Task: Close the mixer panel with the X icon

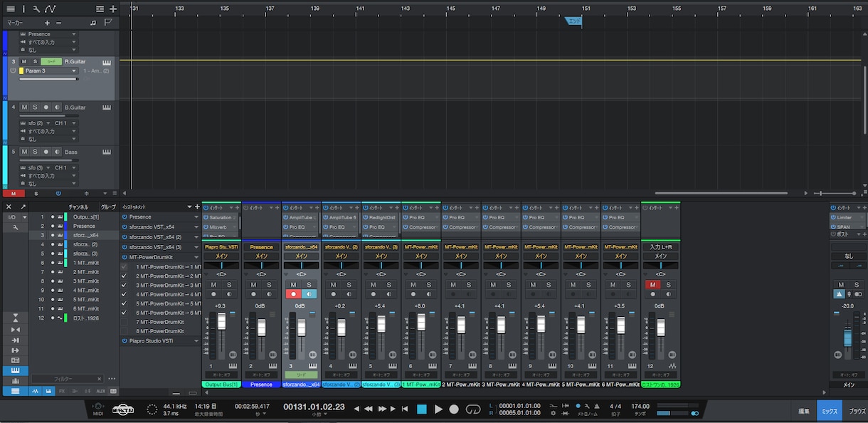Action: pos(9,207)
